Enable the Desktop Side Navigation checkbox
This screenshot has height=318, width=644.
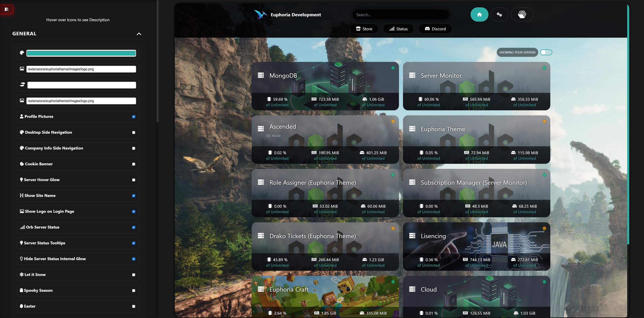134,132
